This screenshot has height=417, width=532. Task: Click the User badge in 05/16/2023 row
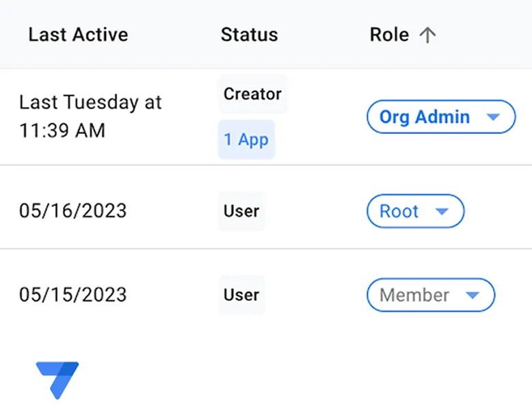point(241,211)
